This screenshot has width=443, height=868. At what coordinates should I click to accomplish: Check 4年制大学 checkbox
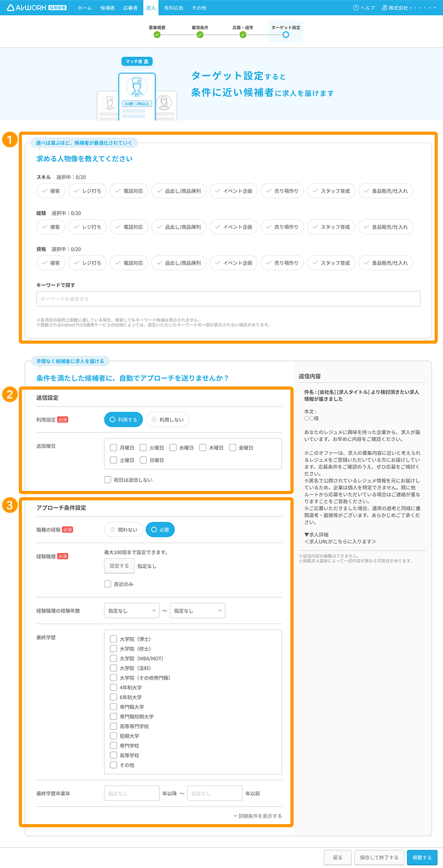pyautogui.click(x=113, y=687)
